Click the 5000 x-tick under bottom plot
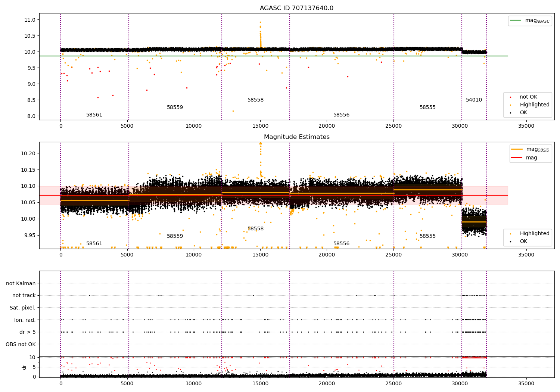560x392 pixels. (127, 383)
